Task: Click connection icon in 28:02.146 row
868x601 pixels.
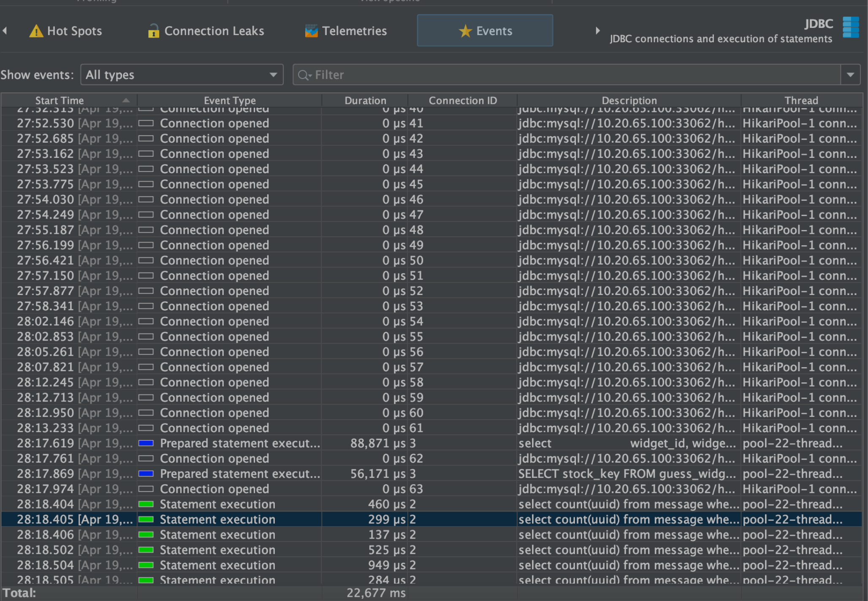Action: point(146,321)
